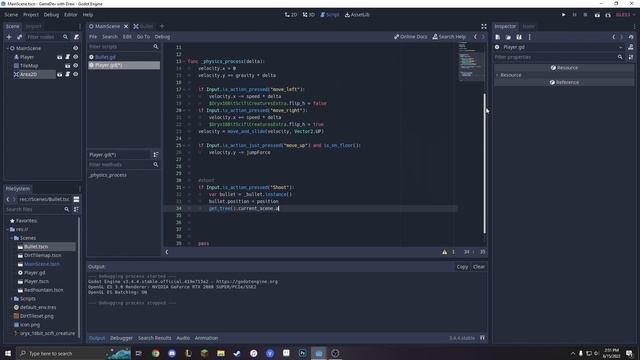Open the Import dock tab
The height and width of the screenshot is (360, 640).
(x=33, y=26)
